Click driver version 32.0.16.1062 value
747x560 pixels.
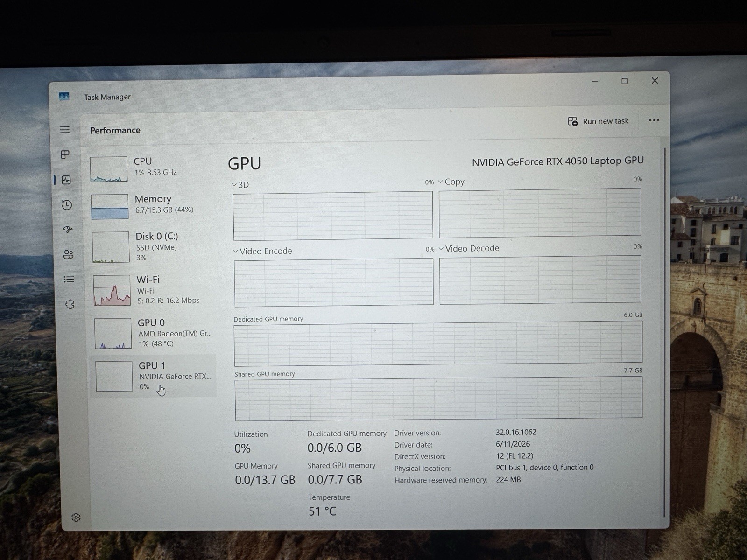pyautogui.click(x=516, y=432)
